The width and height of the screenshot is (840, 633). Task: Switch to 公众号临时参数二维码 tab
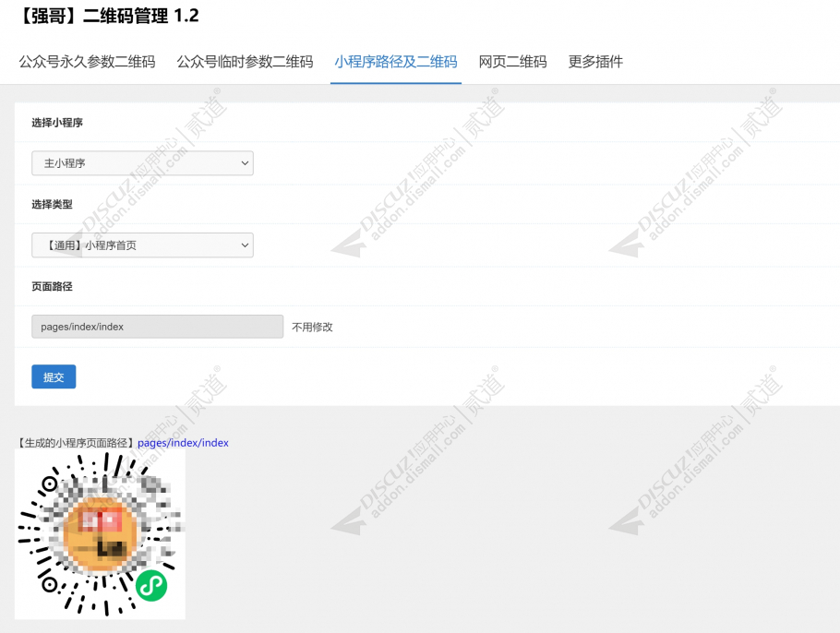tap(245, 62)
